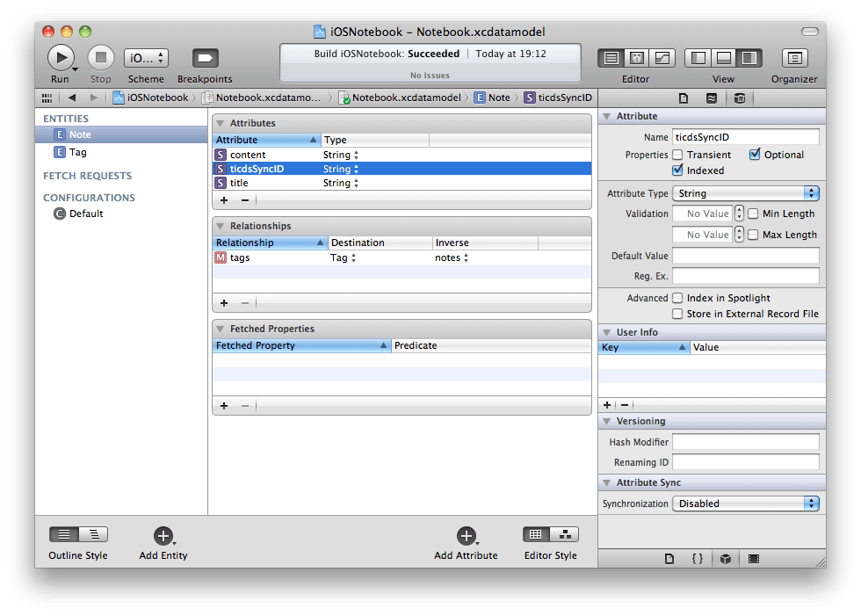Enable Index in Spotlight
This screenshot has width=861, height=616.
pyautogui.click(x=678, y=297)
